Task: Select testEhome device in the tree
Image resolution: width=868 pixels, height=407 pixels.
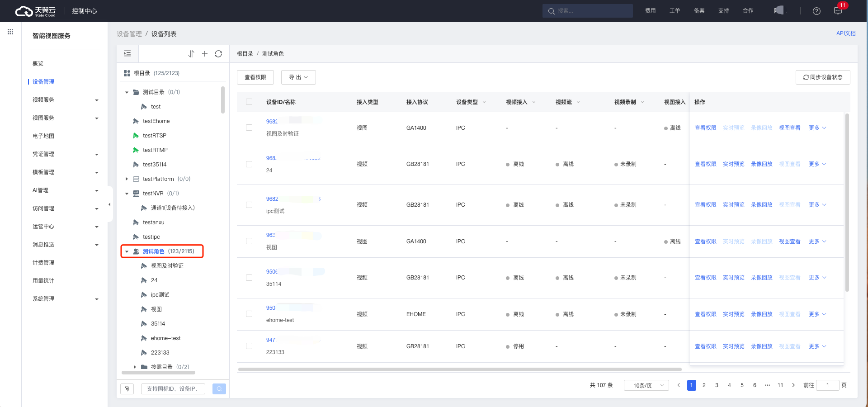Action: pos(156,121)
